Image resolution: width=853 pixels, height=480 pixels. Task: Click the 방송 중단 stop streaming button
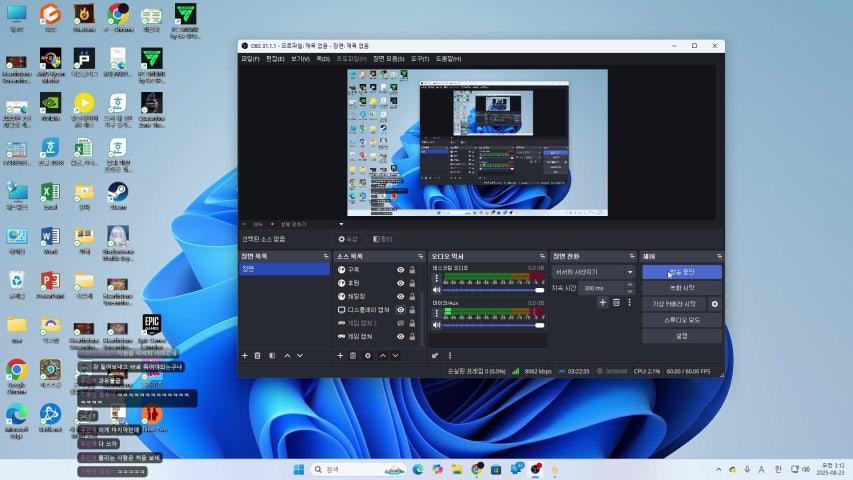[x=682, y=272]
